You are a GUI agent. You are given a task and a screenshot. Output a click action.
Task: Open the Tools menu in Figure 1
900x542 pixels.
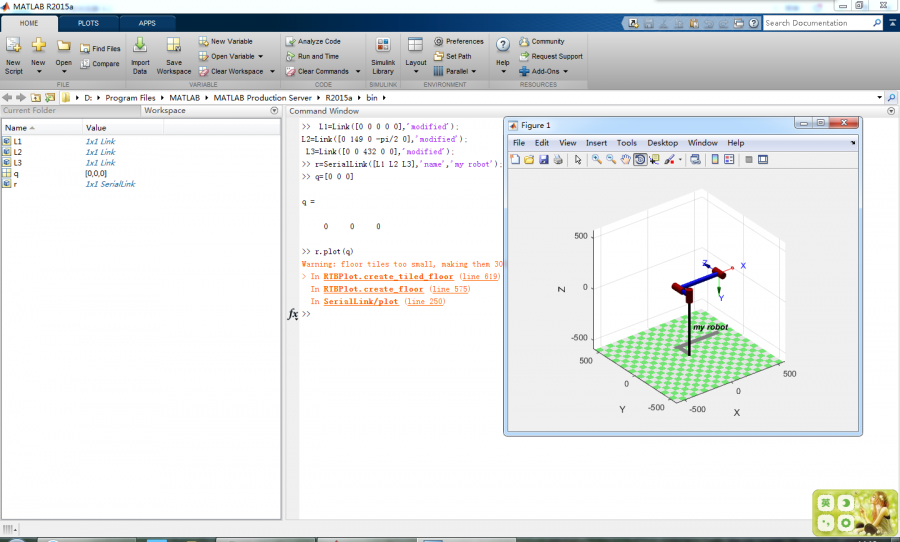(x=626, y=143)
